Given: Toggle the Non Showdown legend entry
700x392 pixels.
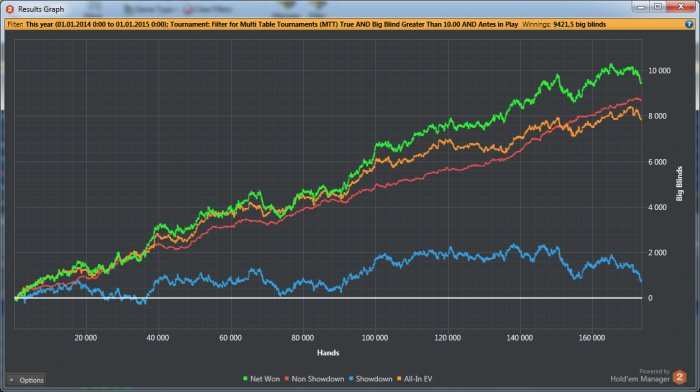Looking at the screenshot, I should point(314,379).
